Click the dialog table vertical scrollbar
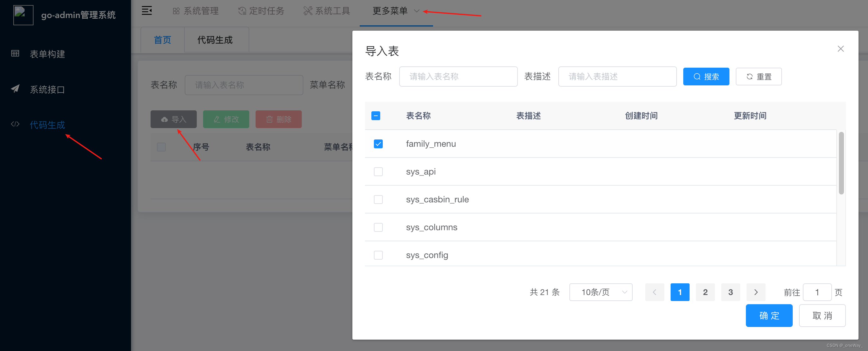868x351 pixels. pyautogui.click(x=841, y=163)
